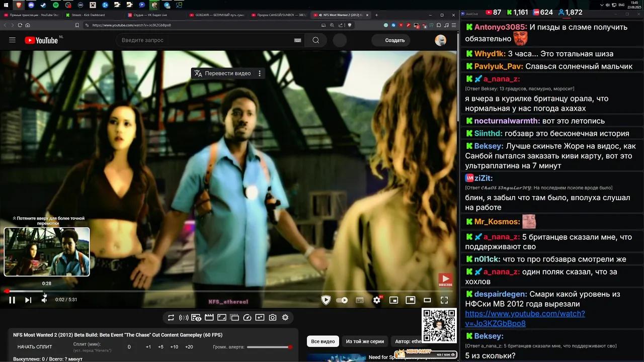Adjust the Громк. алерта slider
This screenshot has width=644, height=362.
tap(270, 347)
